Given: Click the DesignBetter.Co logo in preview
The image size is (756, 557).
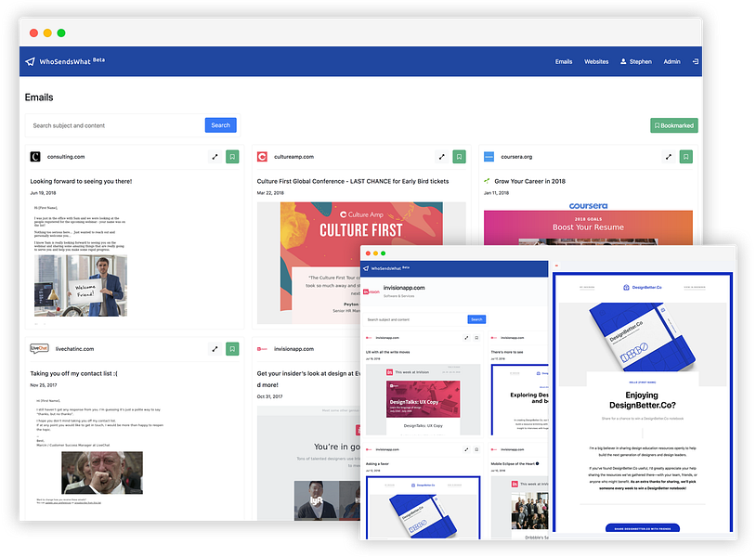Looking at the screenshot, I should (642, 287).
